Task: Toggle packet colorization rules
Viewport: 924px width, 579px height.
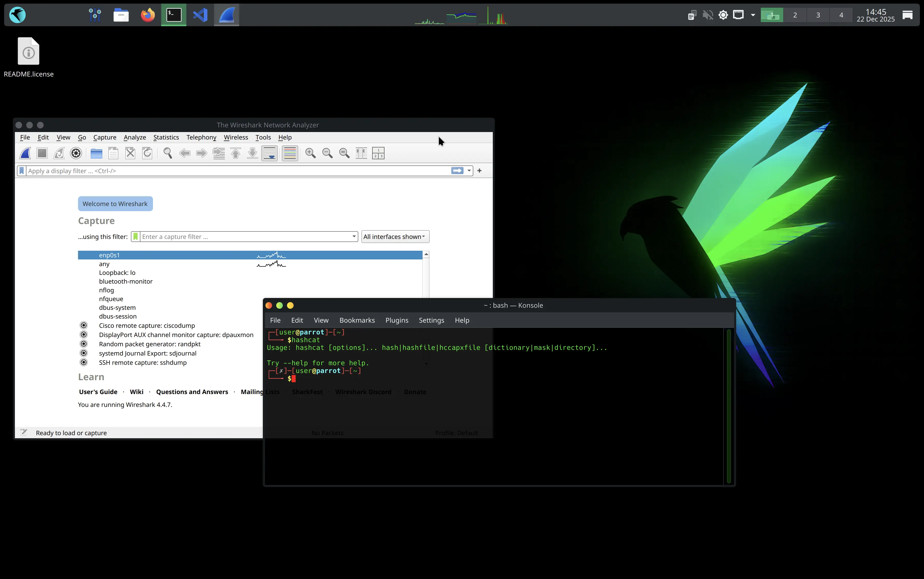Action: (290, 153)
